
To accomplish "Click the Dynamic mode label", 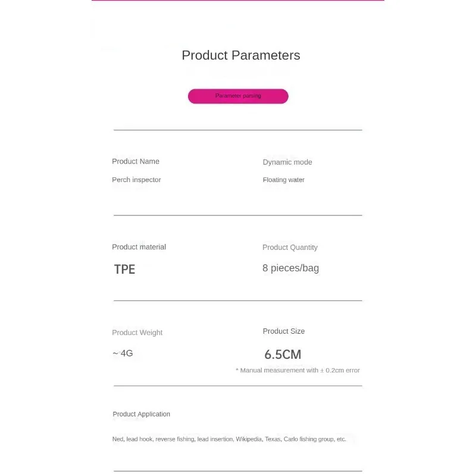I will pyautogui.click(x=287, y=162).
